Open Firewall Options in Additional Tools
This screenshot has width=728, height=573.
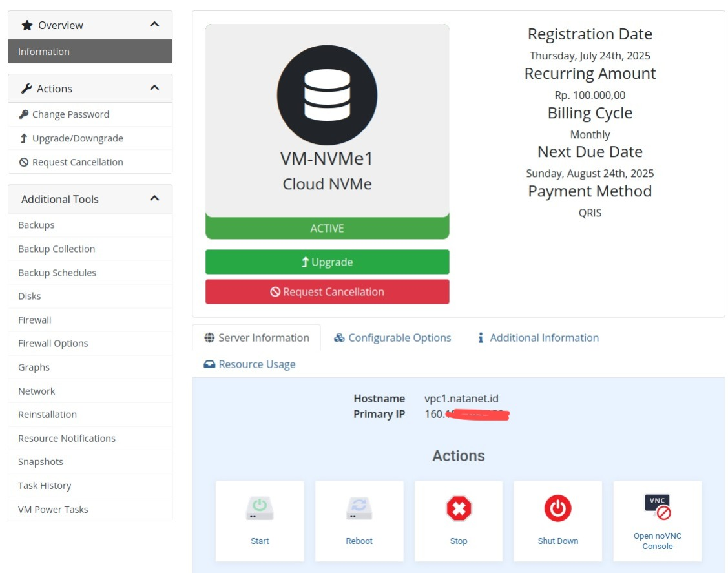pyautogui.click(x=90, y=343)
